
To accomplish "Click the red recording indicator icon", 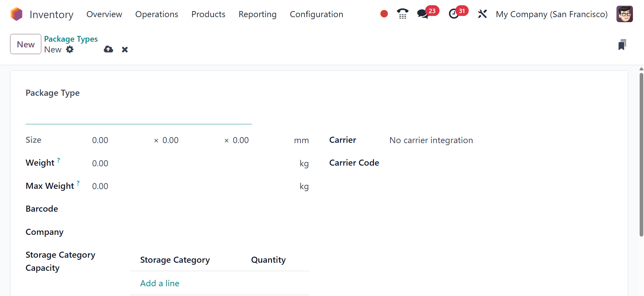I will pyautogui.click(x=384, y=14).
